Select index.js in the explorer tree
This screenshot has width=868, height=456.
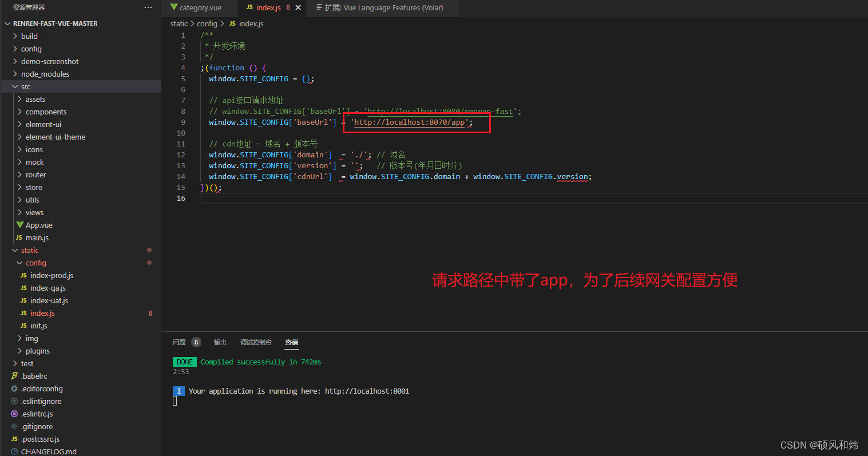coord(42,313)
